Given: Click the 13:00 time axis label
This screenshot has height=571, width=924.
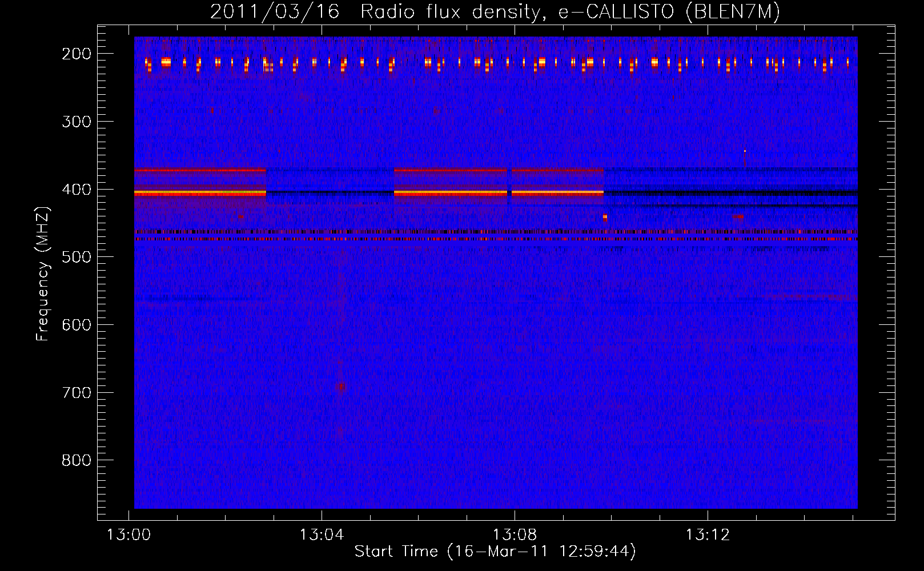Looking at the screenshot, I should pos(129,535).
